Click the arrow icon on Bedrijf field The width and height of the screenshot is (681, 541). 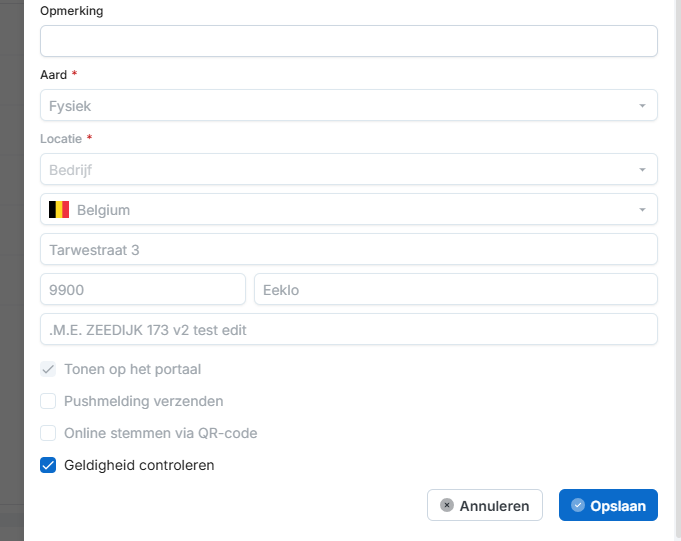(x=642, y=170)
